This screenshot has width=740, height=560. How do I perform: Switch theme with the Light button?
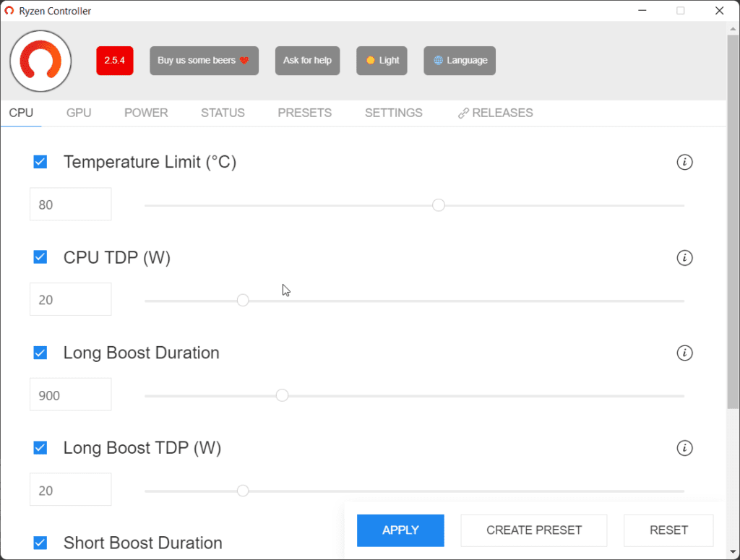[382, 61]
